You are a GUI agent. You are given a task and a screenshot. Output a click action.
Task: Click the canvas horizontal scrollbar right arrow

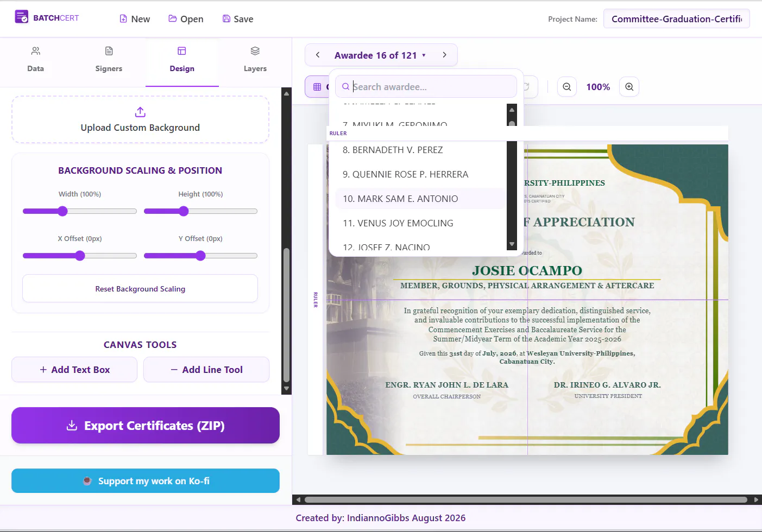[756, 499]
